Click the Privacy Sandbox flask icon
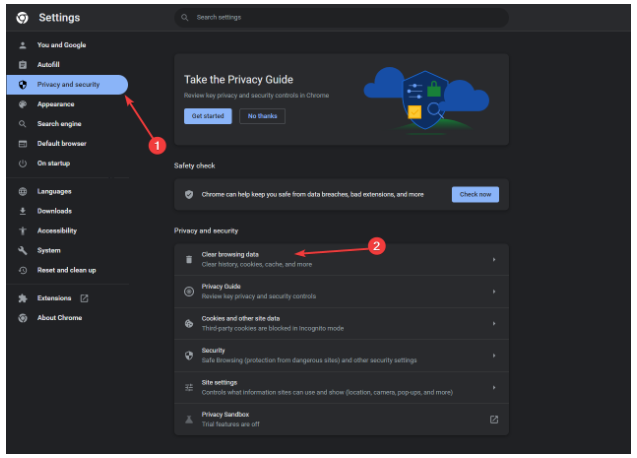Image resolution: width=637 pixels, height=458 pixels. [x=189, y=419]
